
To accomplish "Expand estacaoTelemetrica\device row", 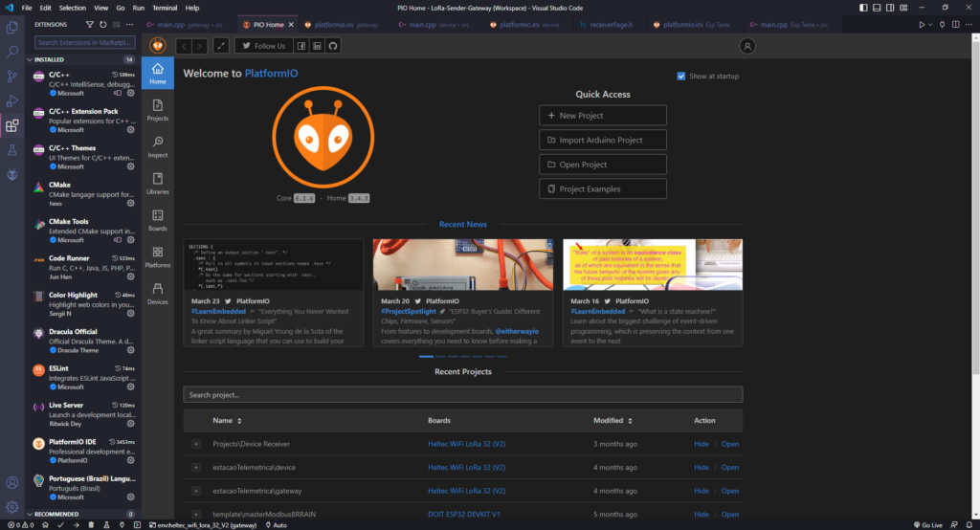I will point(196,468).
